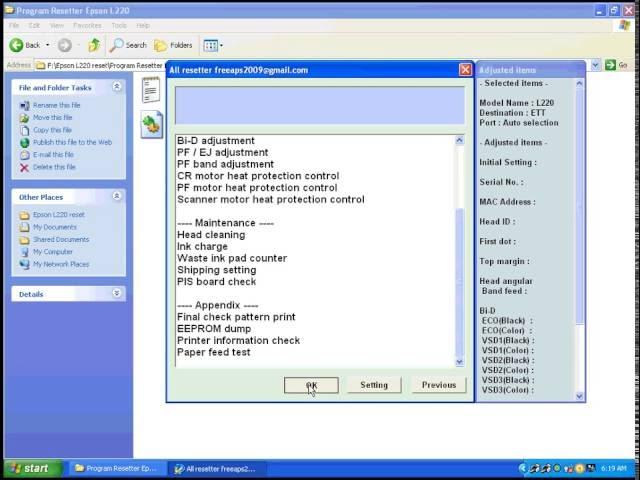
Task: Click My Network Places icon
Action: tap(24, 264)
